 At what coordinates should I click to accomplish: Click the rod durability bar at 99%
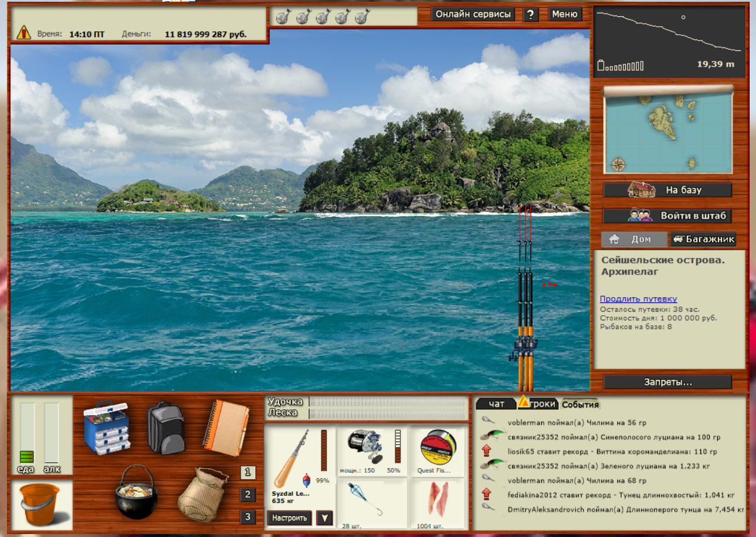coord(324,451)
